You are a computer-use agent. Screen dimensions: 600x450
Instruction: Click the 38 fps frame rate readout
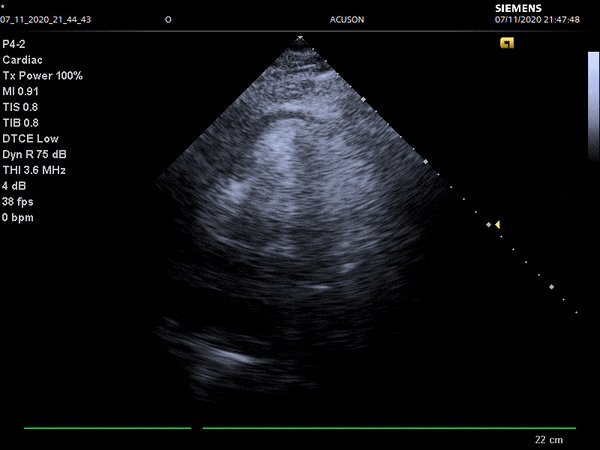18,202
